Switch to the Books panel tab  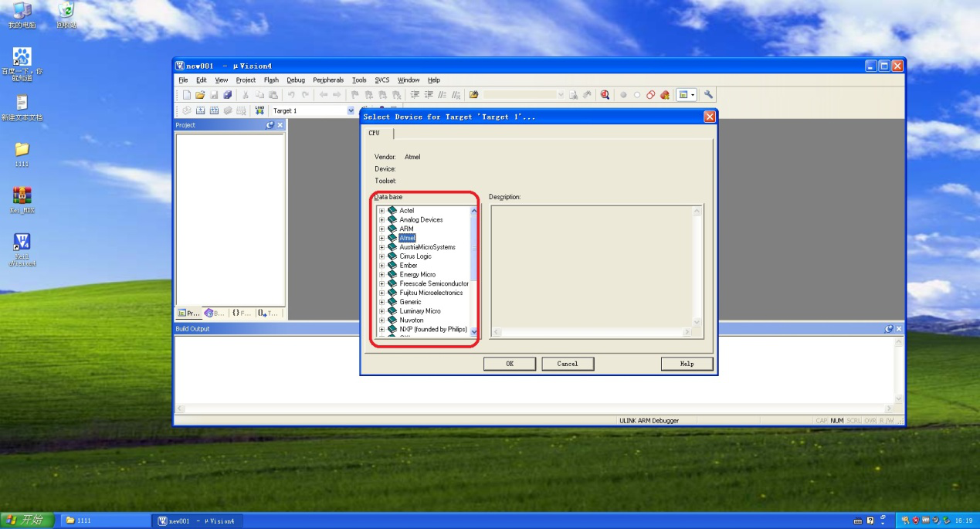tap(214, 313)
